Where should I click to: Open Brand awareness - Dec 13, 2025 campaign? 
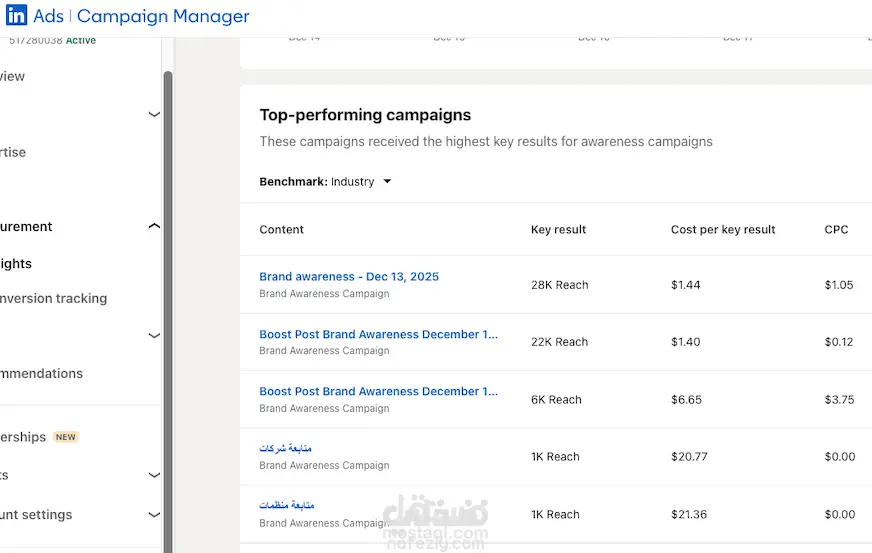tap(349, 276)
